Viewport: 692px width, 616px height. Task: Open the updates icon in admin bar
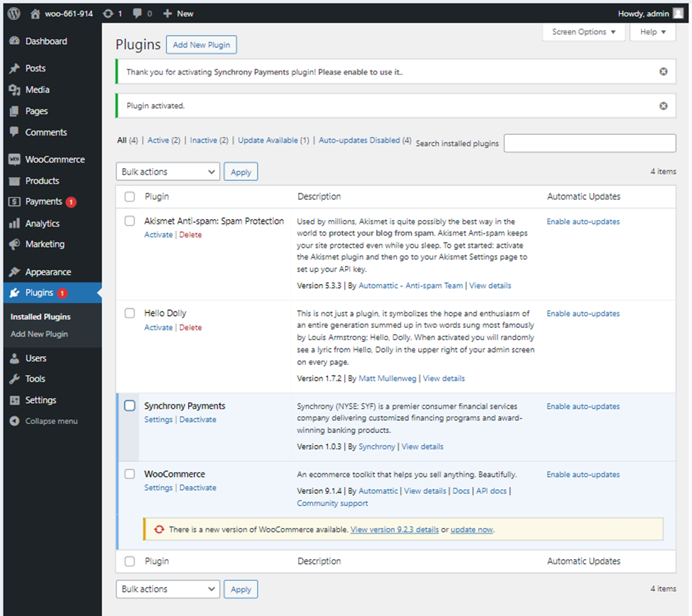108,13
